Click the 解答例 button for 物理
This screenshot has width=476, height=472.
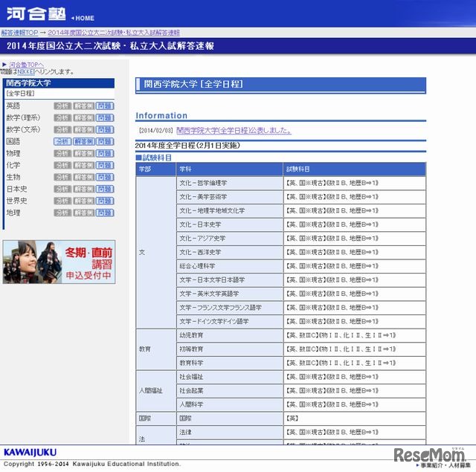click(x=84, y=153)
